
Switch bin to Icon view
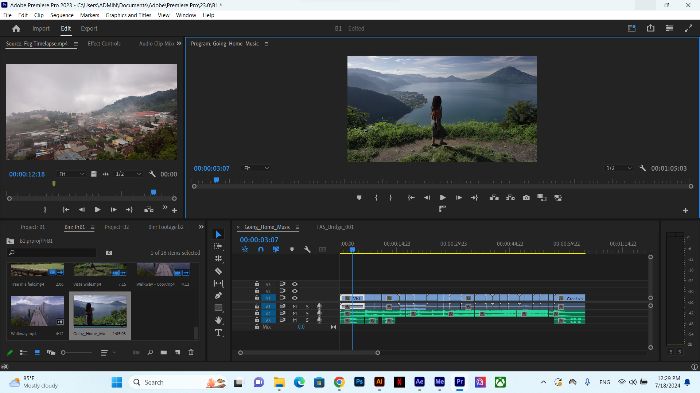[x=37, y=352]
